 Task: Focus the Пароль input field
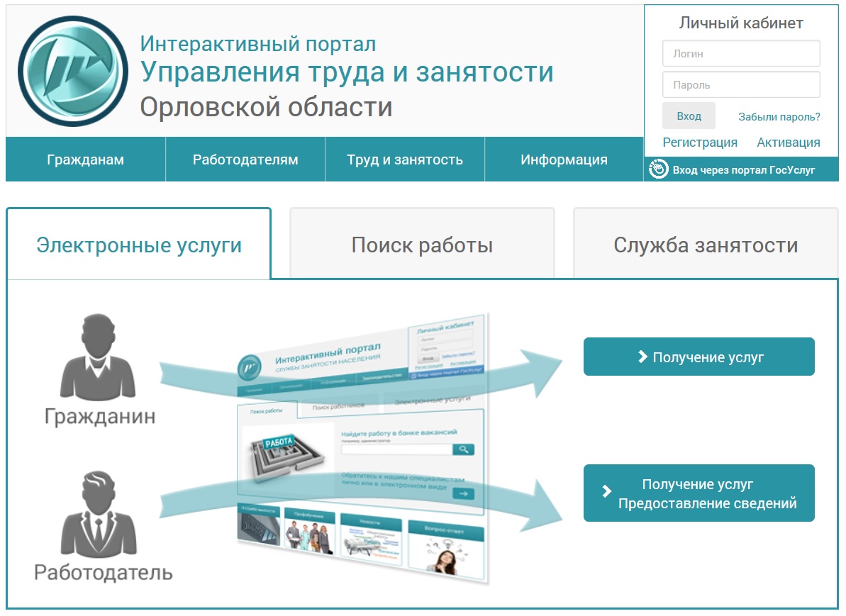741,84
